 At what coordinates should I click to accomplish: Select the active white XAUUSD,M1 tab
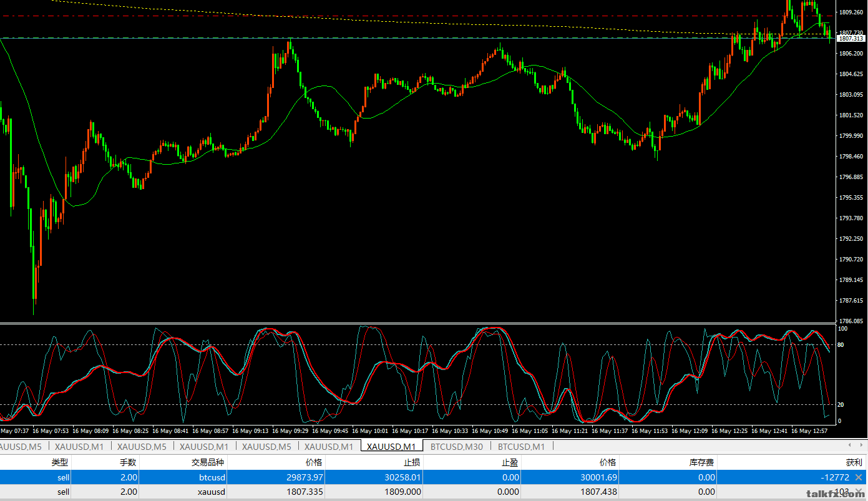(x=391, y=447)
